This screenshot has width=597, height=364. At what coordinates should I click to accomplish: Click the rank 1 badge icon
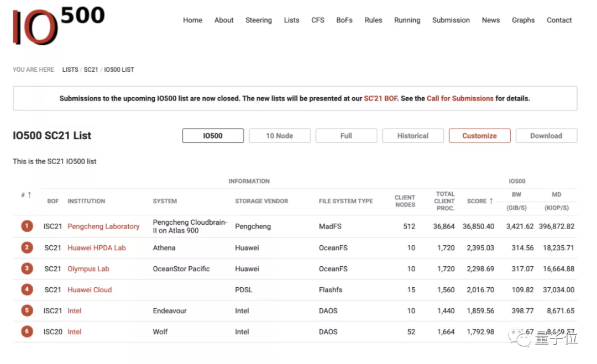(27, 226)
